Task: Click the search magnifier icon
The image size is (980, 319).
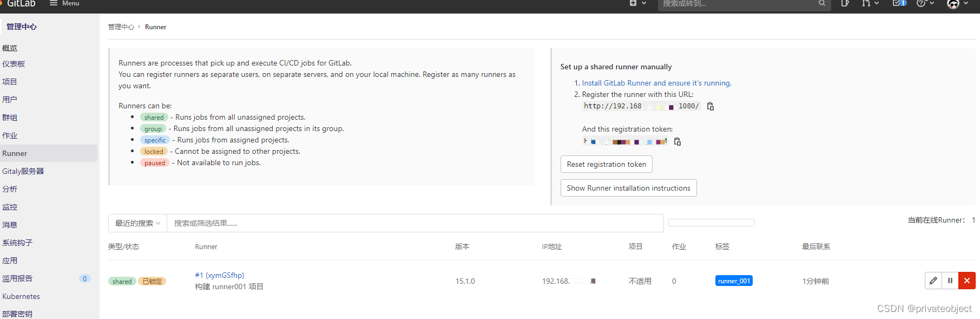Action: 822,3
